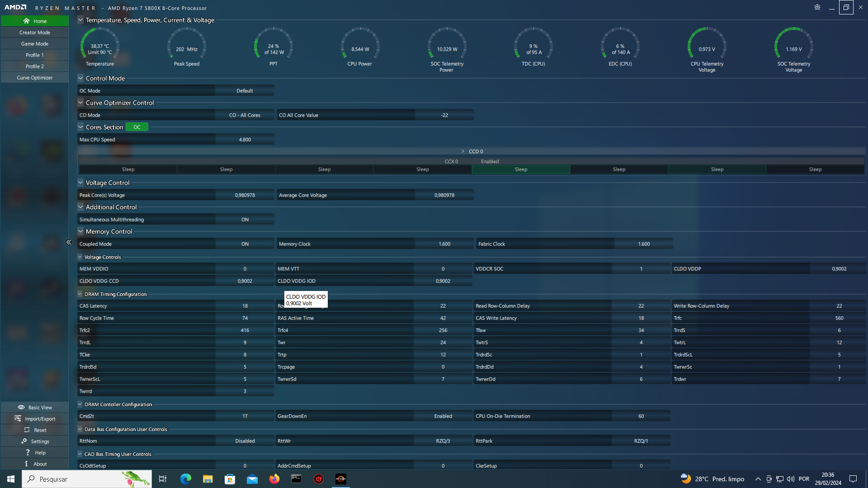Expand the CCD 0 chevron
This screenshot has height=488, width=868.
(x=463, y=151)
